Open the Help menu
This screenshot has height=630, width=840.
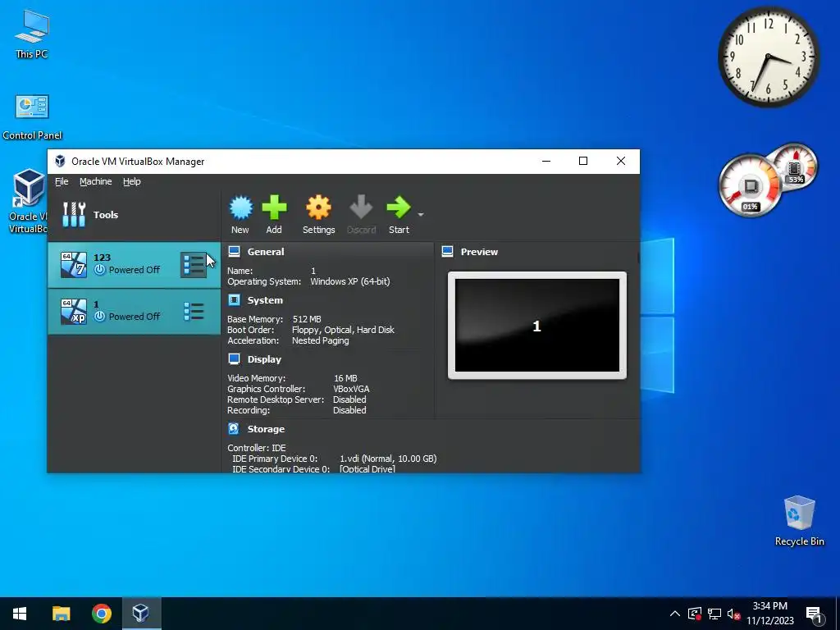(132, 181)
